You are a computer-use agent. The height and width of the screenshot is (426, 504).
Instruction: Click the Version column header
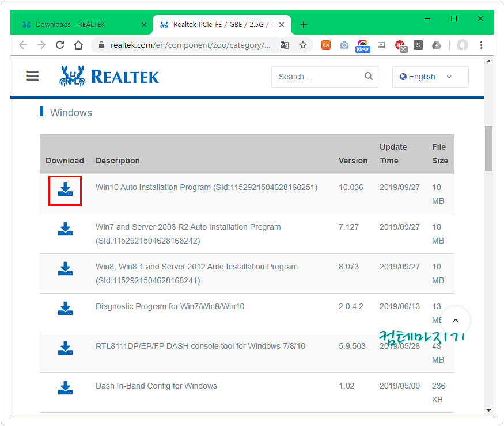point(353,161)
